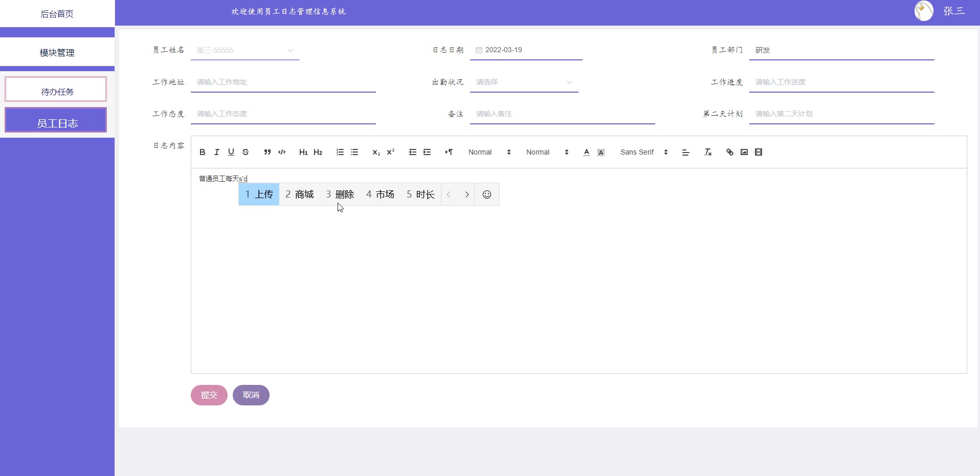Apply underline formatting in the editor
This screenshot has height=476, width=980.
[231, 152]
